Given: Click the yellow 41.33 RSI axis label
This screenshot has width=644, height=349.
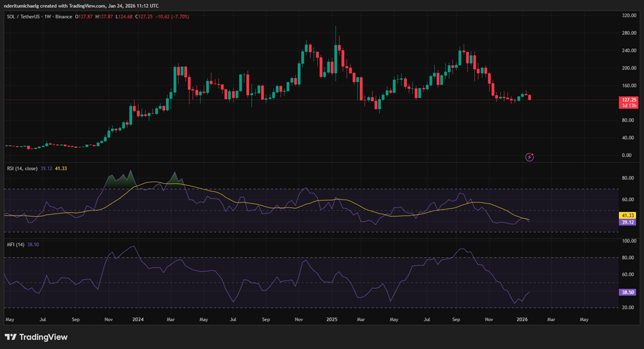Looking at the screenshot, I should point(628,215).
